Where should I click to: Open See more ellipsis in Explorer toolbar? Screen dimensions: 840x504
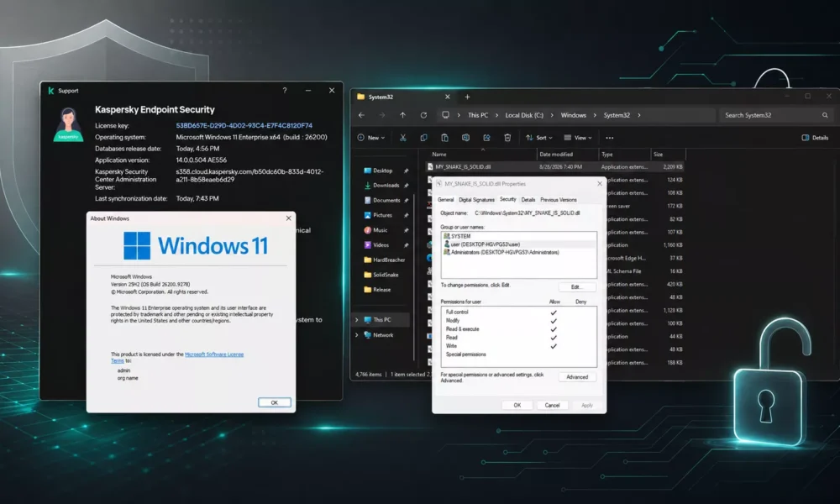[x=610, y=138]
